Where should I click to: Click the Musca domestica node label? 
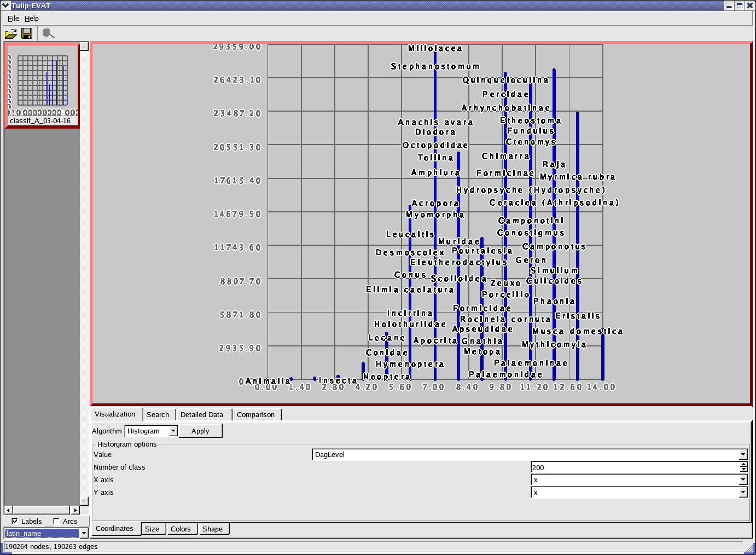pyautogui.click(x=578, y=332)
